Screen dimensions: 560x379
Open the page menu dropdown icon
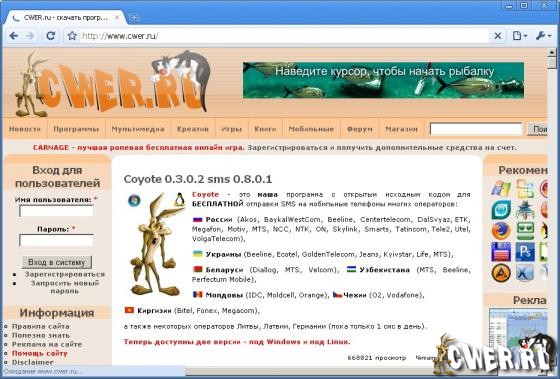coord(520,36)
